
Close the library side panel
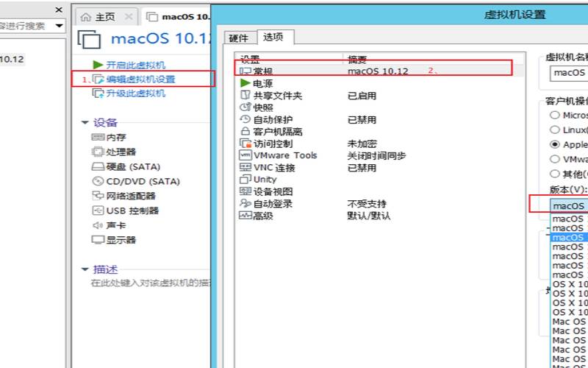coord(59,10)
